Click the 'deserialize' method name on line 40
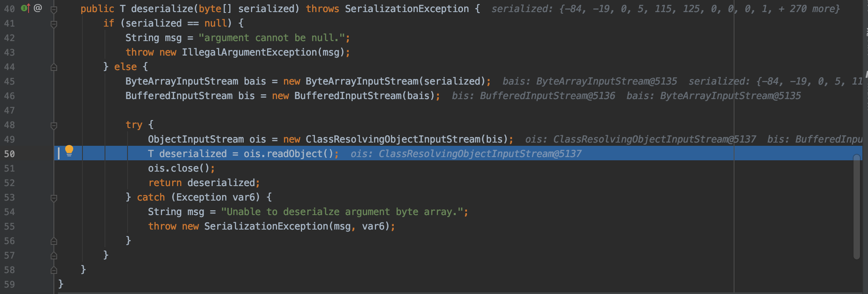 tap(162, 9)
